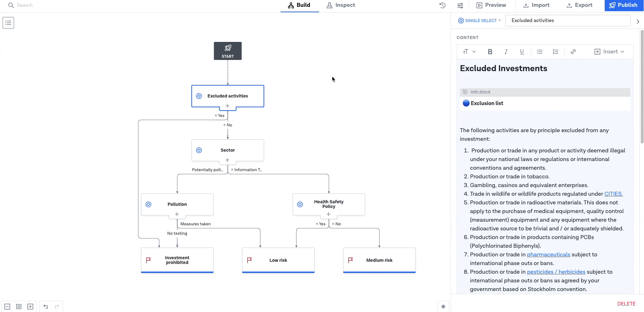644x312 pixels.
Task: Click the '= Information T…' branch label
Action: point(247,170)
